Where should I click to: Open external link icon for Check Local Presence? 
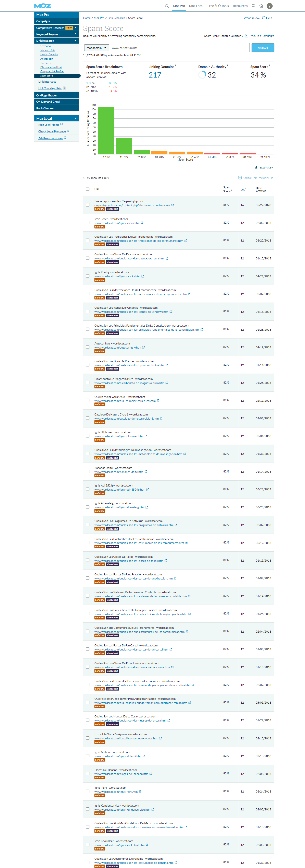(68, 131)
